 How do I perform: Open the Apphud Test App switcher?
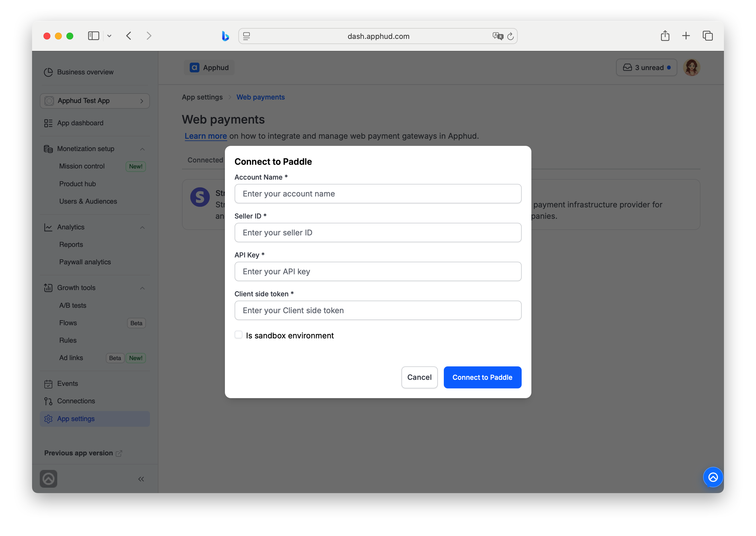(x=95, y=101)
